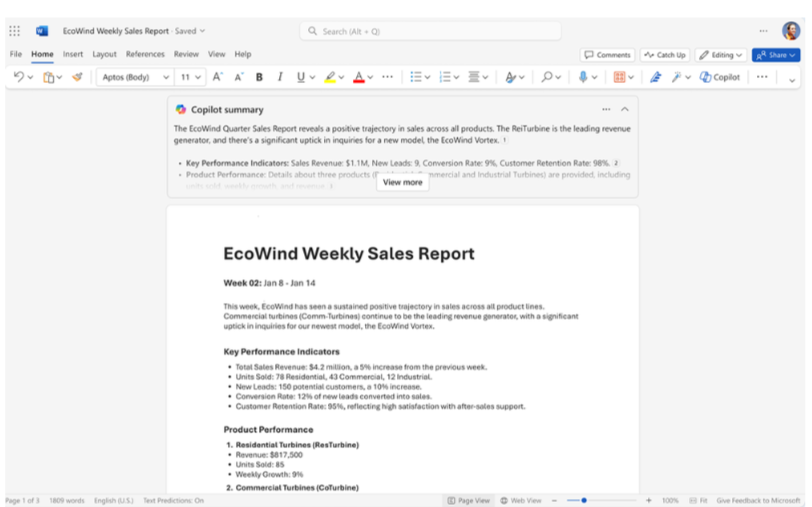The height and width of the screenshot is (507, 812).
Task: Open the Insert tab
Action: point(73,54)
